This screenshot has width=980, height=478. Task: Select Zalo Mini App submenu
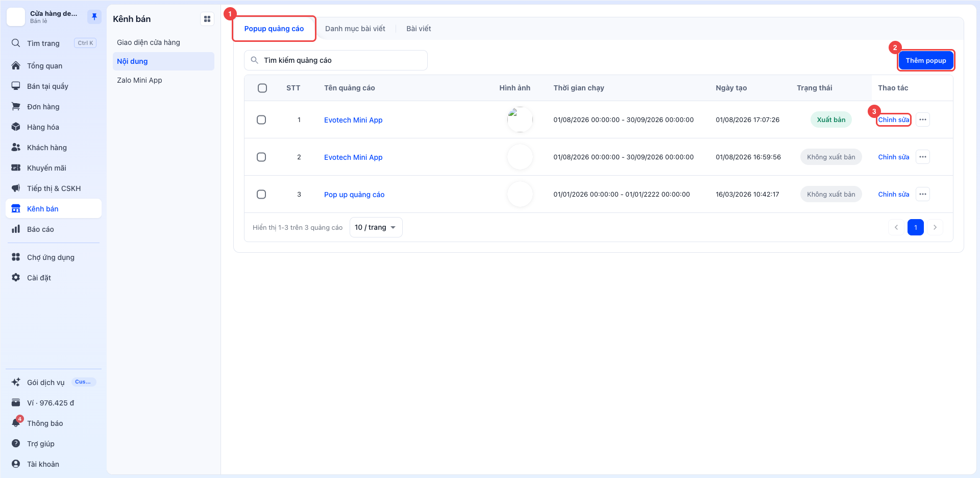[163, 80]
